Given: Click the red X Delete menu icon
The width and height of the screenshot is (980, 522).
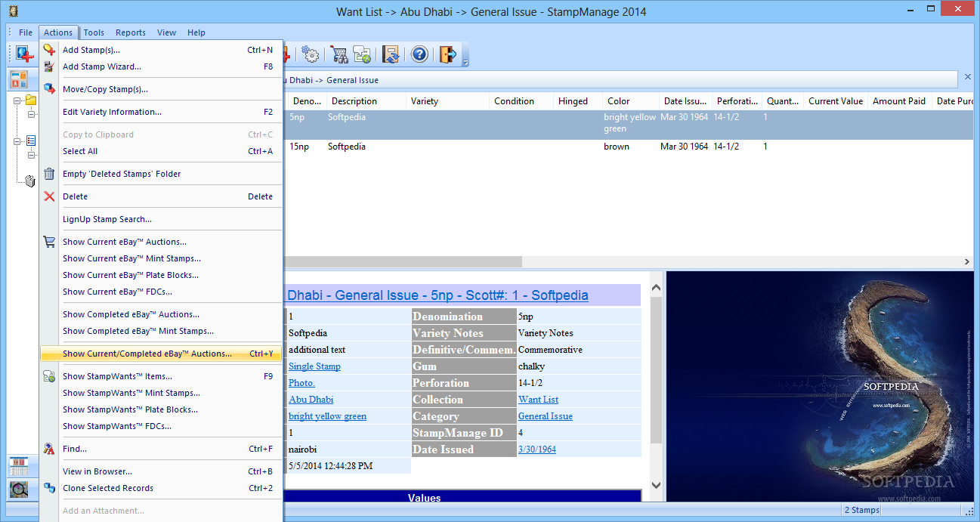Looking at the screenshot, I should (49, 196).
